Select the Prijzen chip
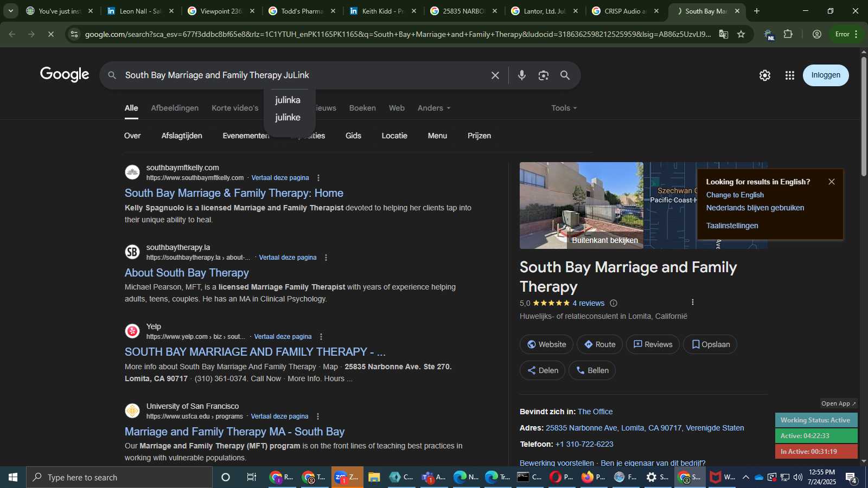Viewport: 868px width, 488px height. click(479, 136)
